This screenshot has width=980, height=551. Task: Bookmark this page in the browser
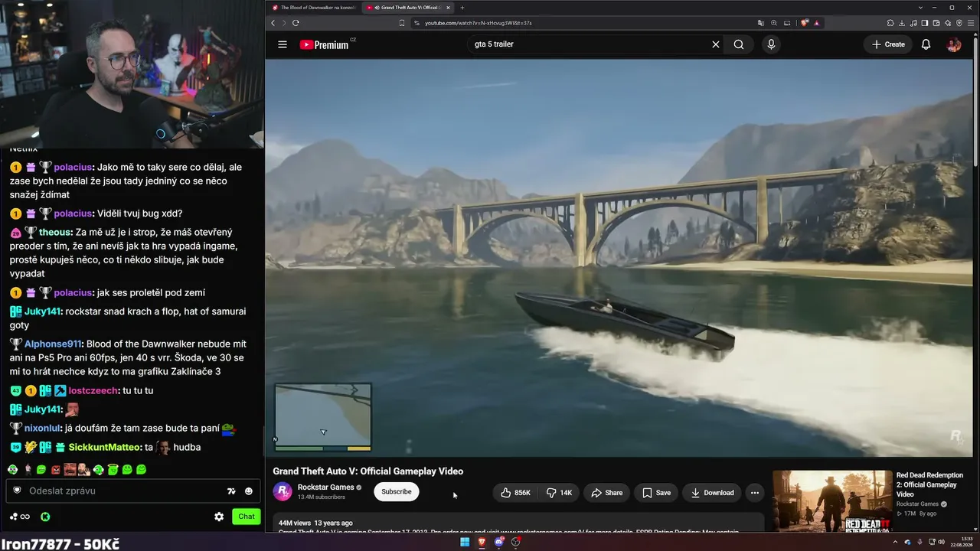[402, 23]
